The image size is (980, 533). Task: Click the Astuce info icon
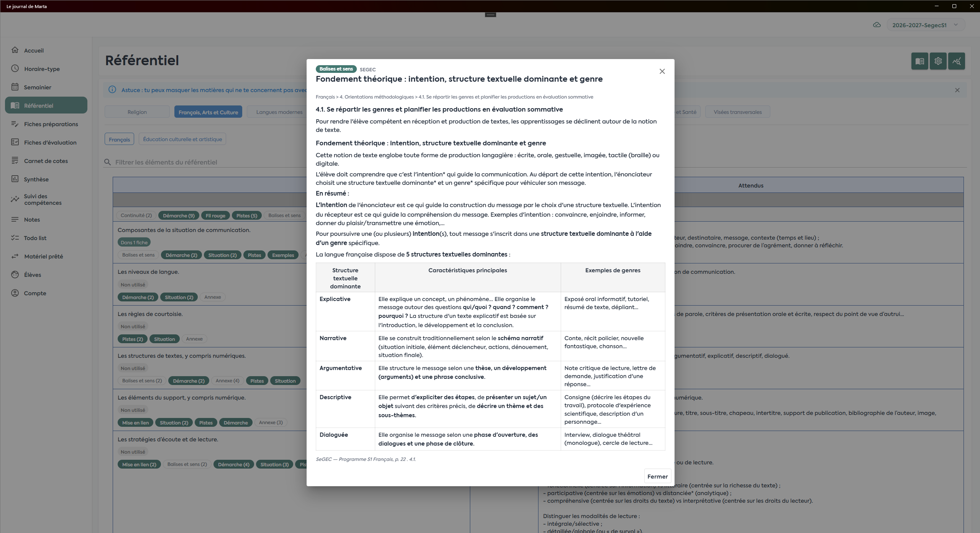pos(112,90)
